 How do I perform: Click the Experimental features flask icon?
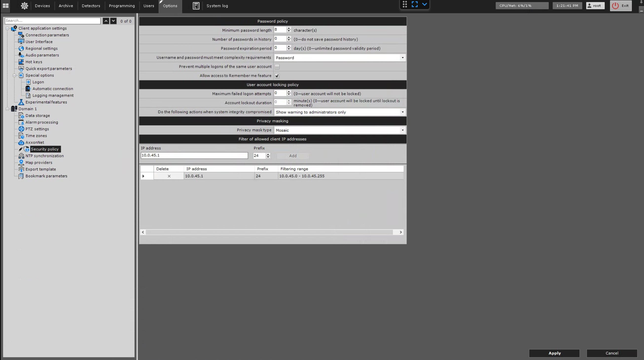coord(21,102)
